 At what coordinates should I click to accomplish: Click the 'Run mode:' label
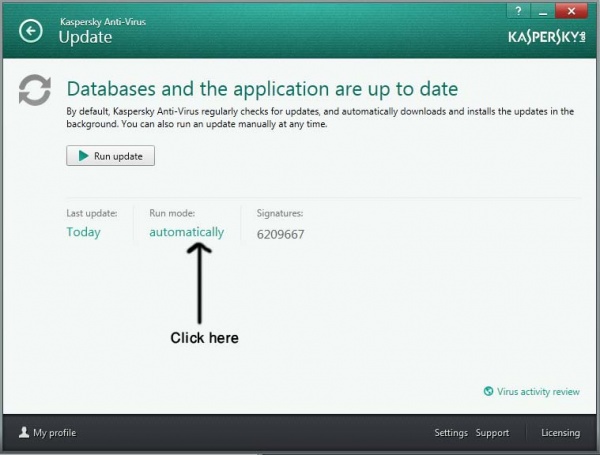coord(172,213)
